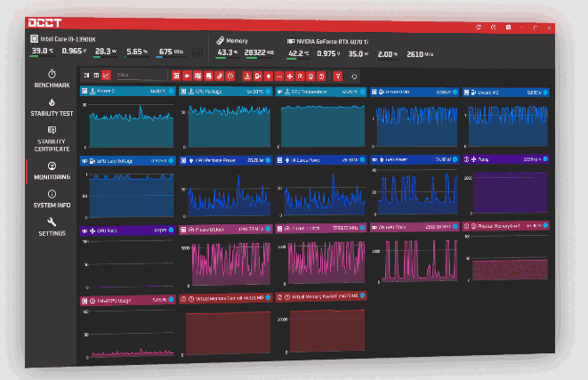Click the reset icon in monitoring toolbar
The height and width of the screenshot is (380, 588).
click(x=354, y=77)
